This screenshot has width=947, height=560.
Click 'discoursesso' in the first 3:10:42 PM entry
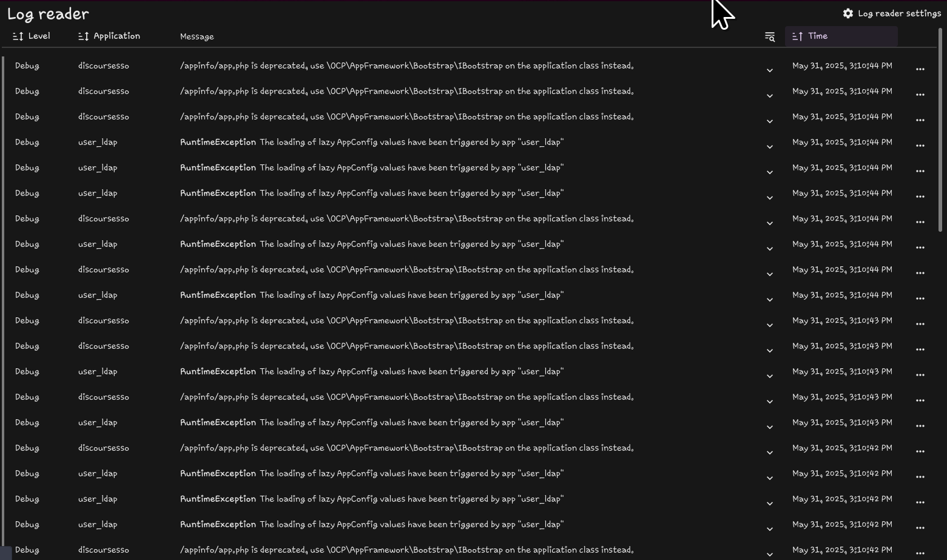click(x=104, y=448)
